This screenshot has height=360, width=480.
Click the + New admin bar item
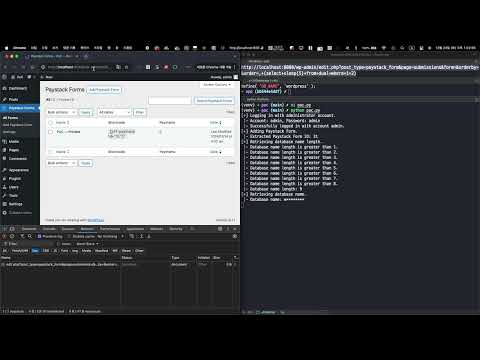(x=47, y=77)
